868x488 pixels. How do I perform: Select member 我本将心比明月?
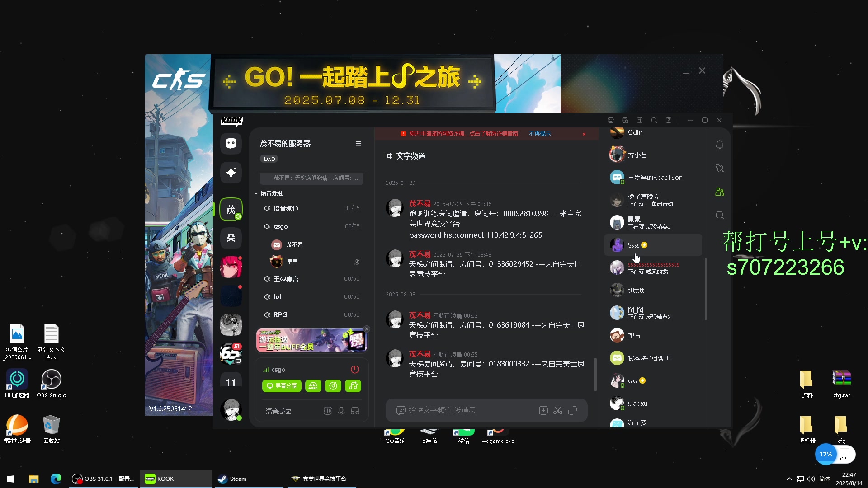(x=653, y=358)
